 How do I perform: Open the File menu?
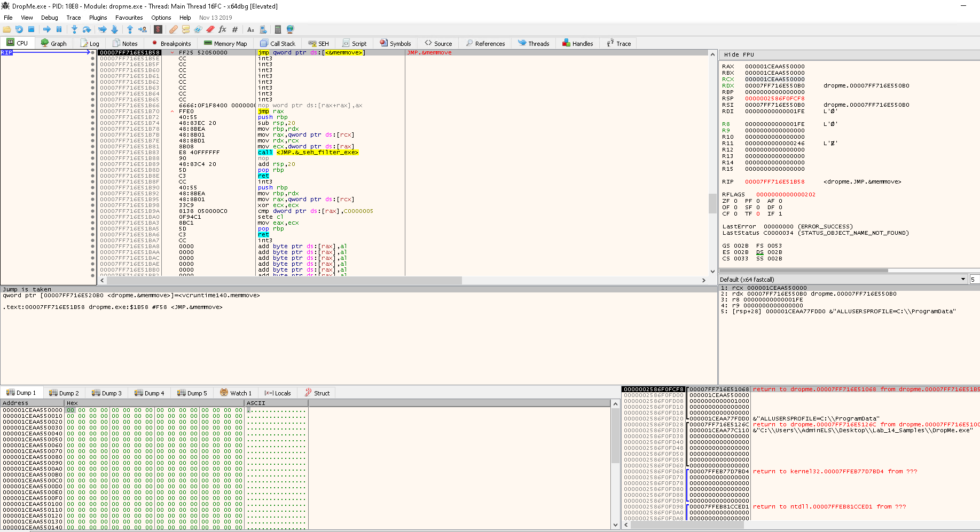pyautogui.click(x=8, y=18)
